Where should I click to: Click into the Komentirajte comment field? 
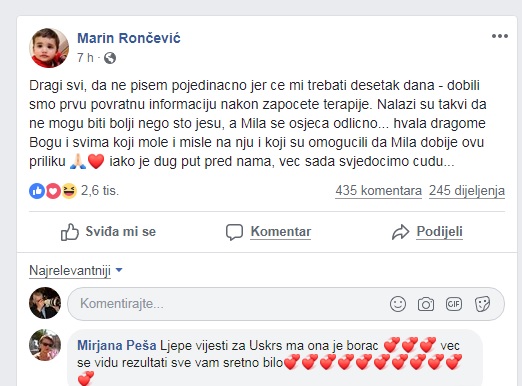point(286,304)
